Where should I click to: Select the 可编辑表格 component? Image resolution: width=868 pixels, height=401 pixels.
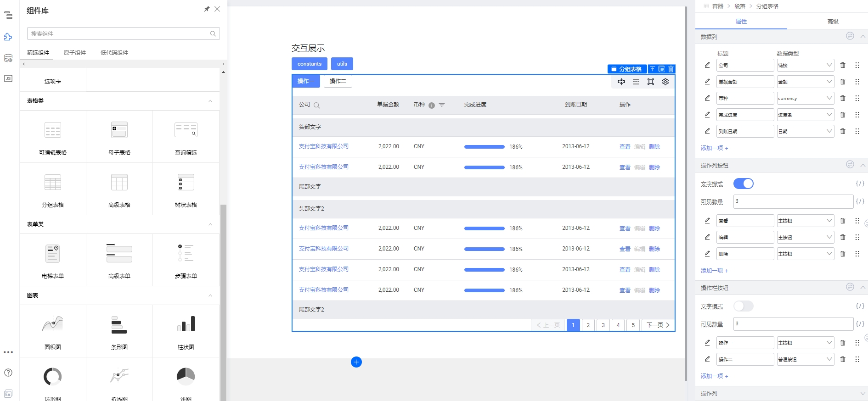click(x=53, y=137)
